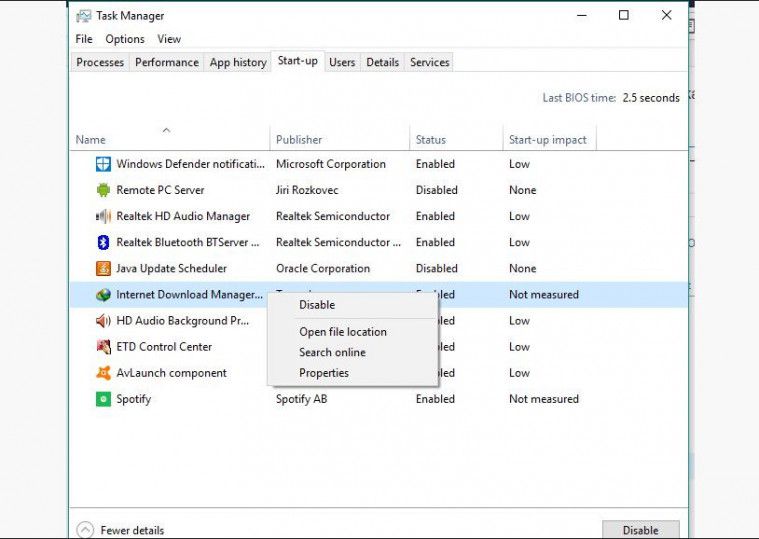This screenshot has width=759, height=539.
Task: Click the 2.5 seconds BIOS time value
Action: tap(651, 98)
